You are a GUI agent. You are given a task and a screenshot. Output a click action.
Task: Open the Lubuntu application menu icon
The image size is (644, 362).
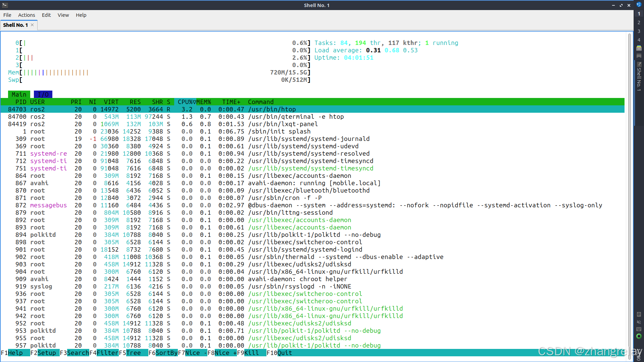coord(639,5)
